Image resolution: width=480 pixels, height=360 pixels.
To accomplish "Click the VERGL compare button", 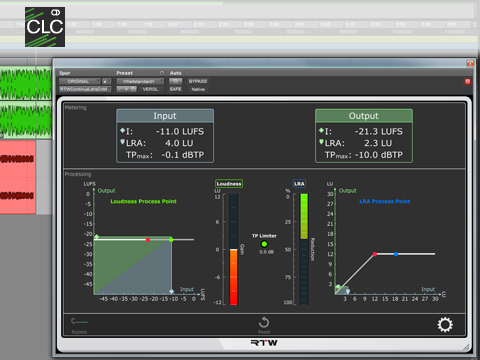I will pyautogui.click(x=150, y=89).
